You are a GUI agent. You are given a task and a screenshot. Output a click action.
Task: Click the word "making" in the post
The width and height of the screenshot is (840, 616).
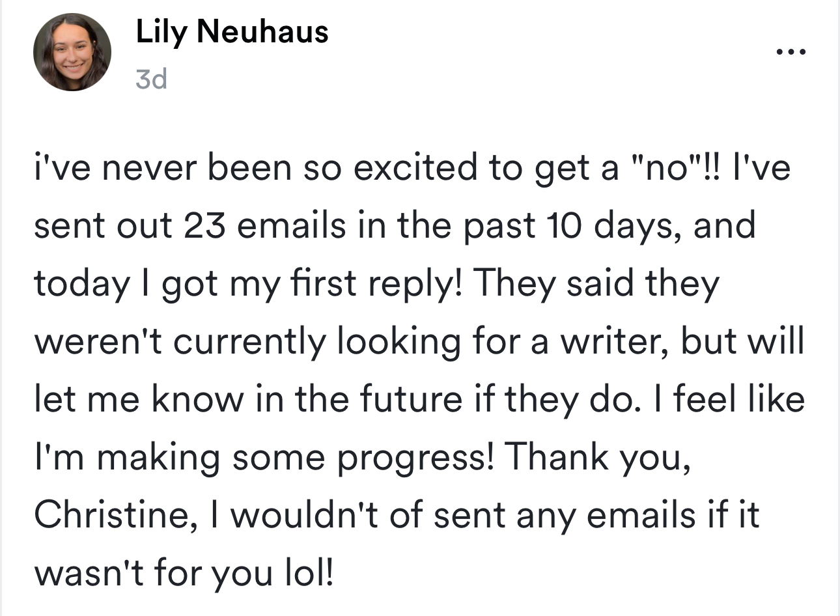coord(160,458)
